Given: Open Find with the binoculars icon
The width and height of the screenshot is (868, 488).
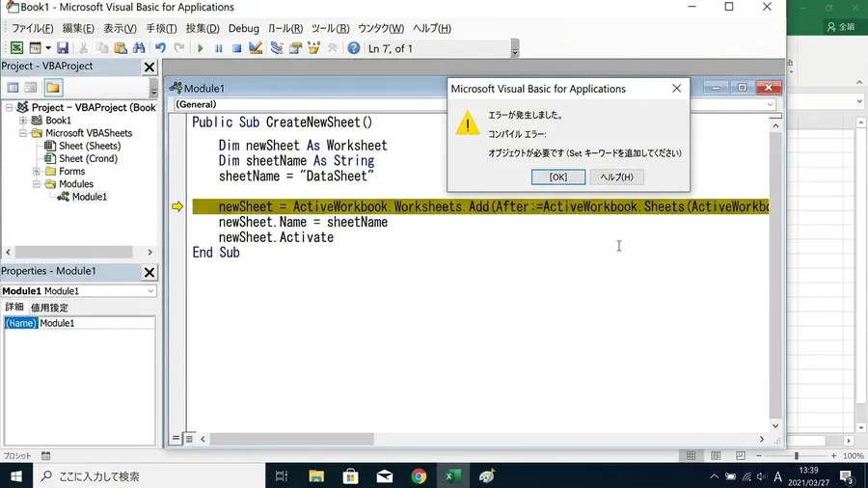Looking at the screenshot, I should pos(139,48).
